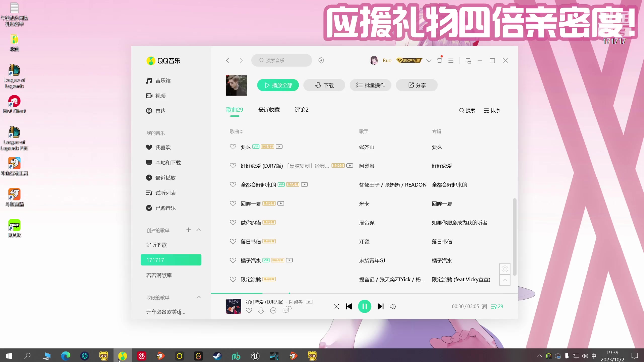Collapse the 创建的歌单 section
This screenshot has height=362, width=644.
coord(199,230)
